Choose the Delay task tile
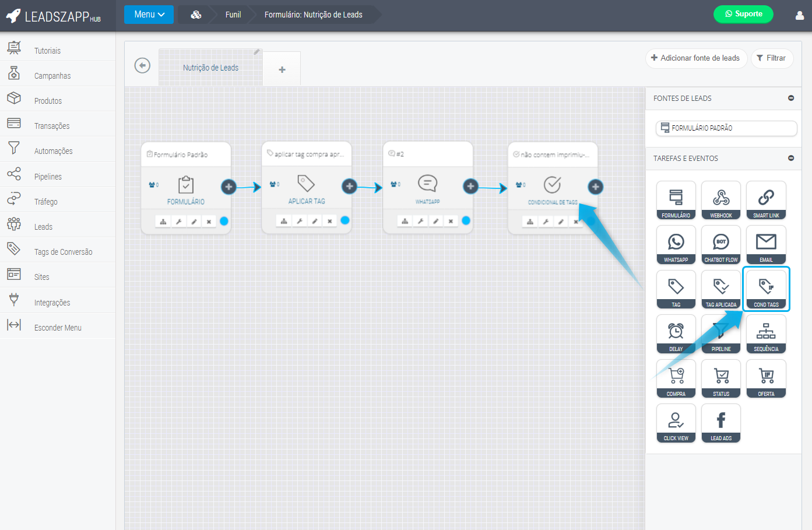Screen dimensions: 812x530 point(676,334)
